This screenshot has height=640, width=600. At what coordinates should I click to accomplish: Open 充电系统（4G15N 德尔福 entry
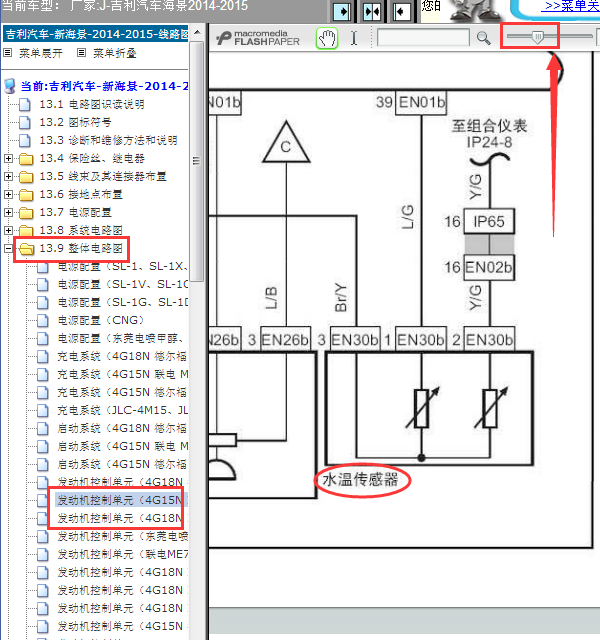(122, 392)
